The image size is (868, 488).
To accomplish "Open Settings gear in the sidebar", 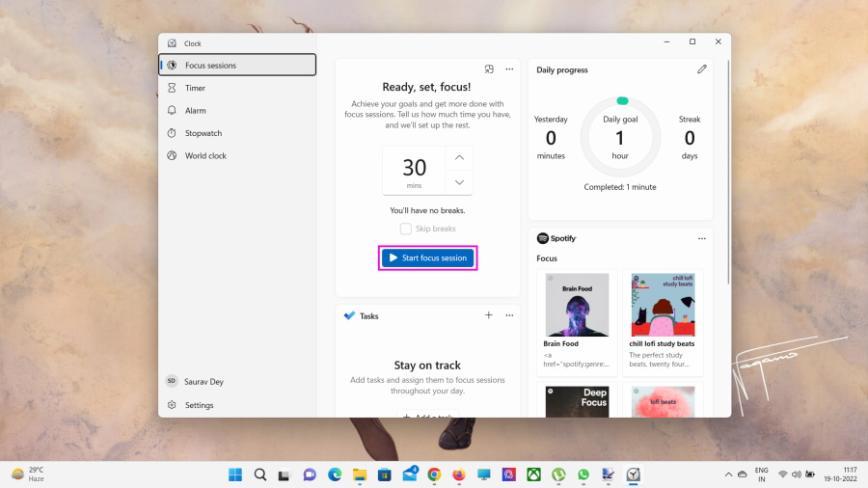I will click(172, 405).
